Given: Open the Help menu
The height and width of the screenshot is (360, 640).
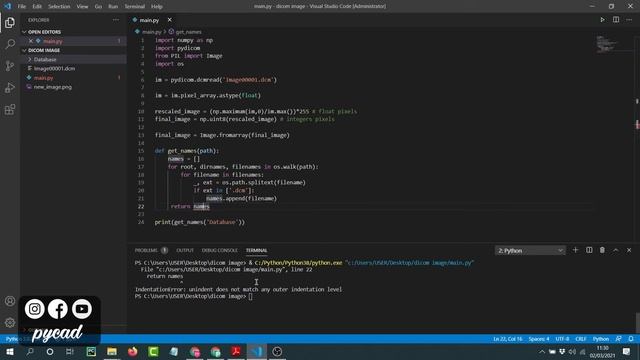Looking at the screenshot, I should pyautogui.click(x=157, y=6).
